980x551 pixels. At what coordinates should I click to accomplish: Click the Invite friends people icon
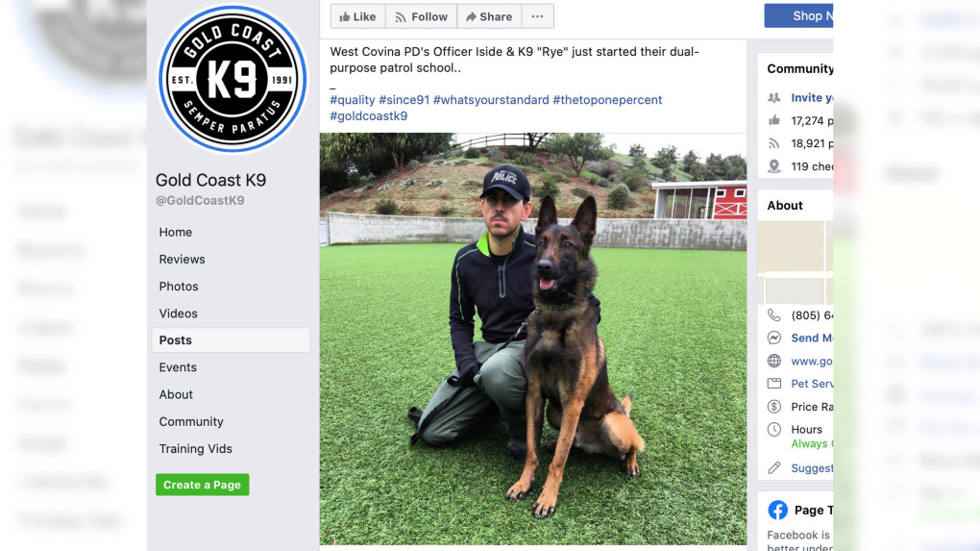point(774,97)
